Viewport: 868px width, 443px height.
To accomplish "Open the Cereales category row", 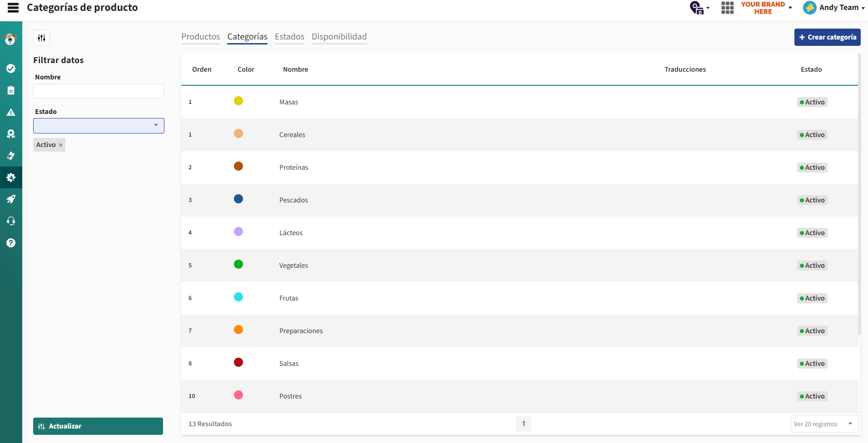I will [x=519, y=135].
